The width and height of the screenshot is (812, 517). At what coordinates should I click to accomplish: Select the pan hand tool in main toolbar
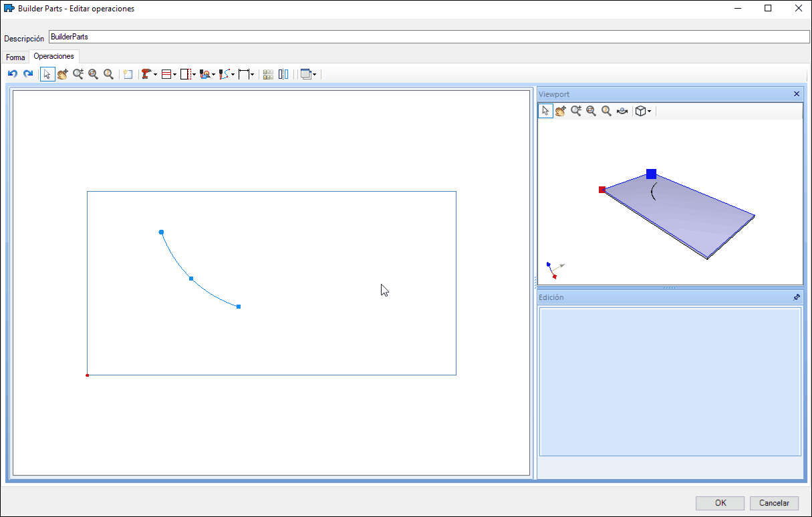coord(63,74)
